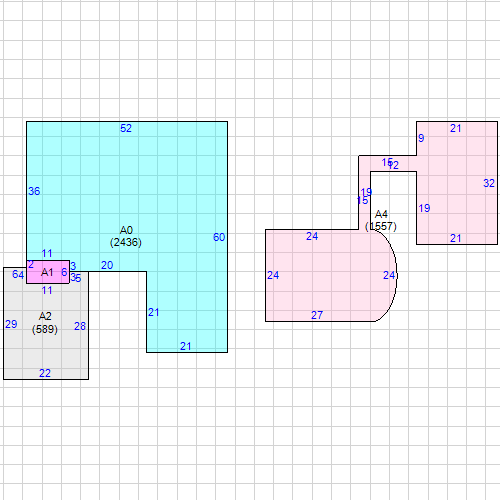Click dimension 22 on A2's bottom edge
The image size is (500, 500).
pyautogui.click(x=45, y=373)
